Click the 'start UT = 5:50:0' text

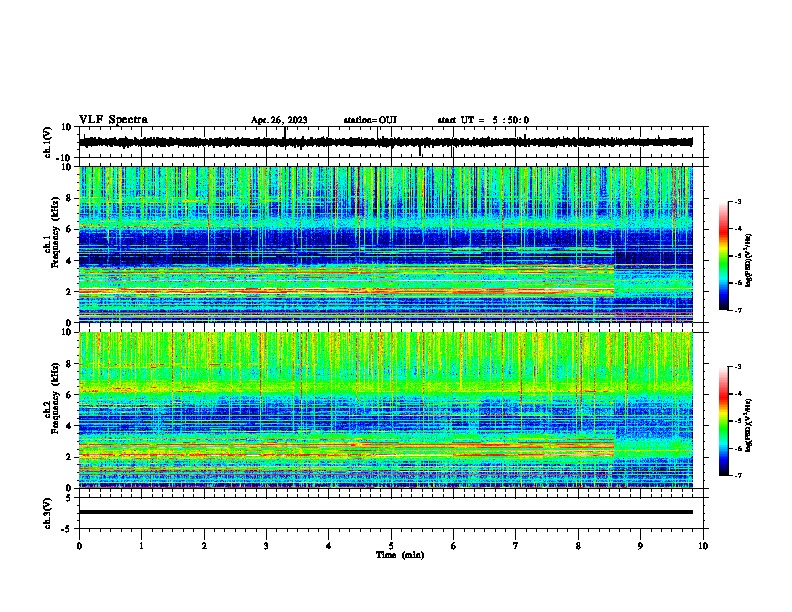pos(483,120)
